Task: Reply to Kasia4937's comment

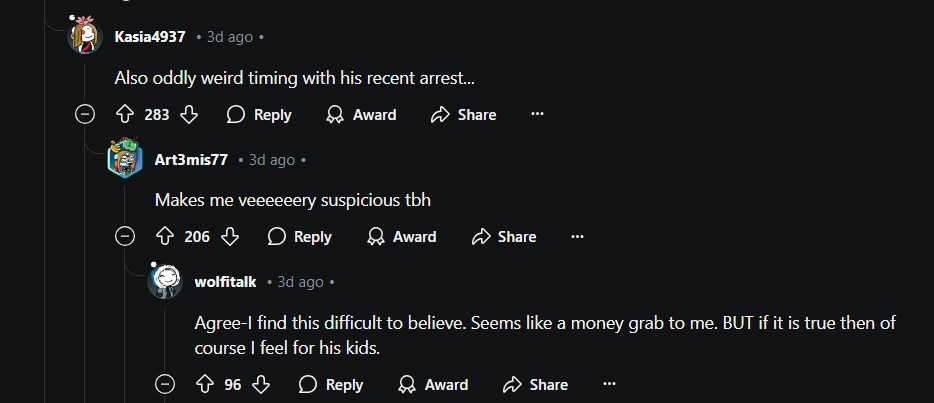Action: pyautogui.click(x=259, y=115)
